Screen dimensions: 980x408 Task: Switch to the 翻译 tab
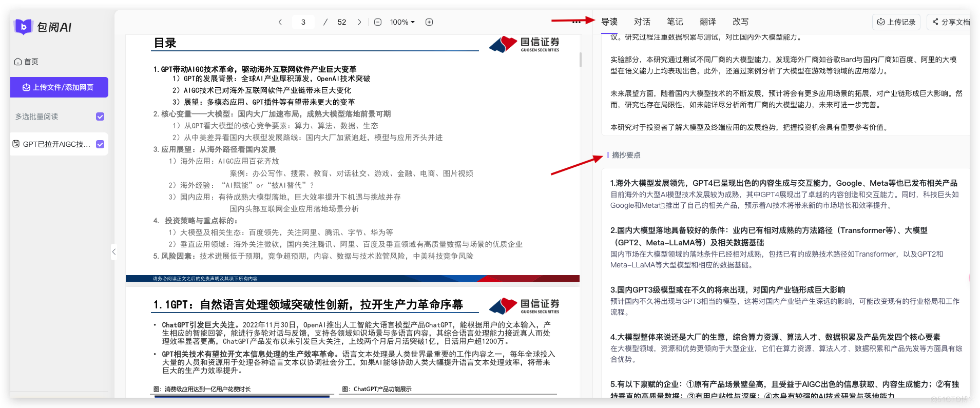(708, 22)
